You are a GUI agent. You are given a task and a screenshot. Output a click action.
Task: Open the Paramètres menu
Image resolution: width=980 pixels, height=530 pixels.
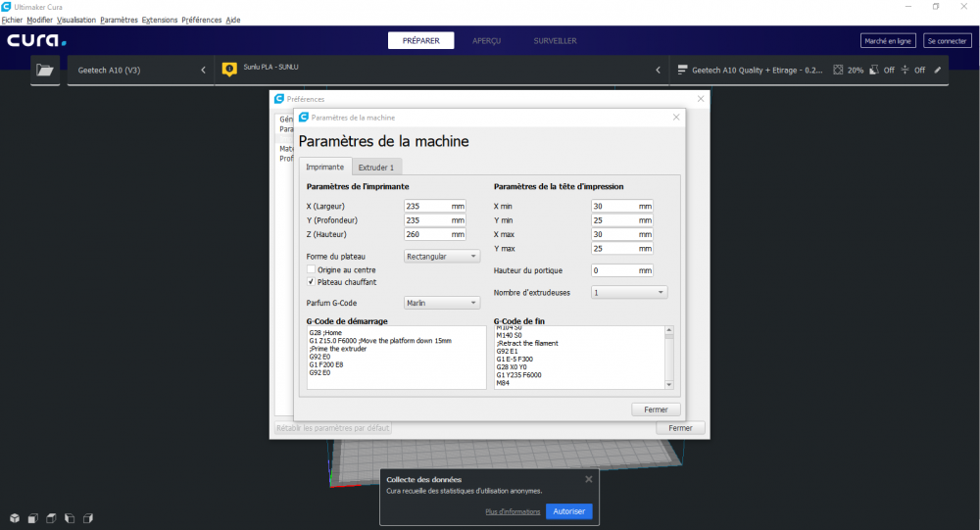(x=119, y=20)
